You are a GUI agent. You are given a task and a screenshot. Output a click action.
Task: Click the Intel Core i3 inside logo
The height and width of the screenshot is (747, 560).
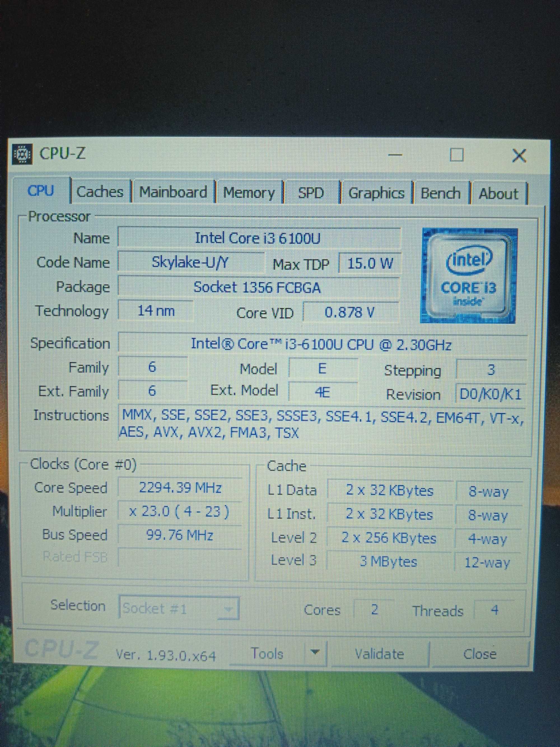[469, 275]
